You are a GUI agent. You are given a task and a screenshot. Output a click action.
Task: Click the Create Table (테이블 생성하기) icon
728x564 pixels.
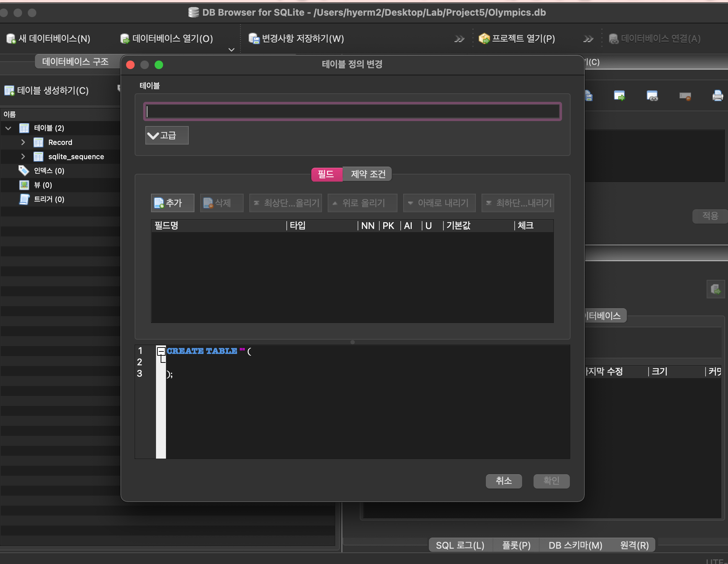(x=9, y=90)
